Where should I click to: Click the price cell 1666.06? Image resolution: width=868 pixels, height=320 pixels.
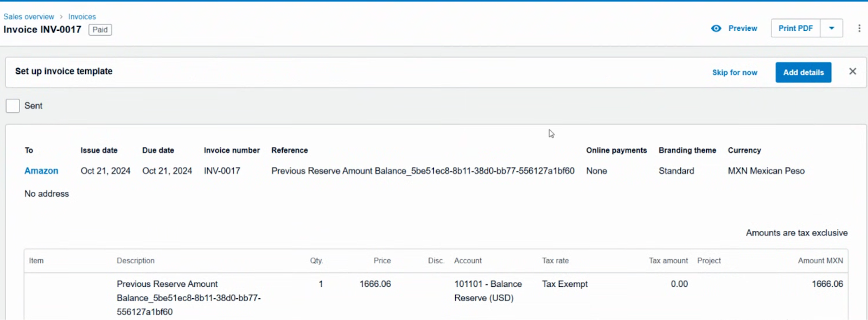375,284
